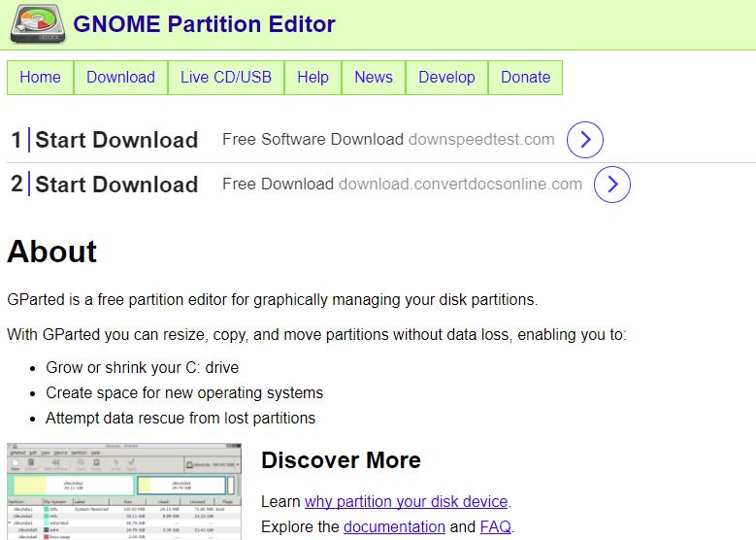
Task: Open the News menu item
Action: [x=374, y=77]
